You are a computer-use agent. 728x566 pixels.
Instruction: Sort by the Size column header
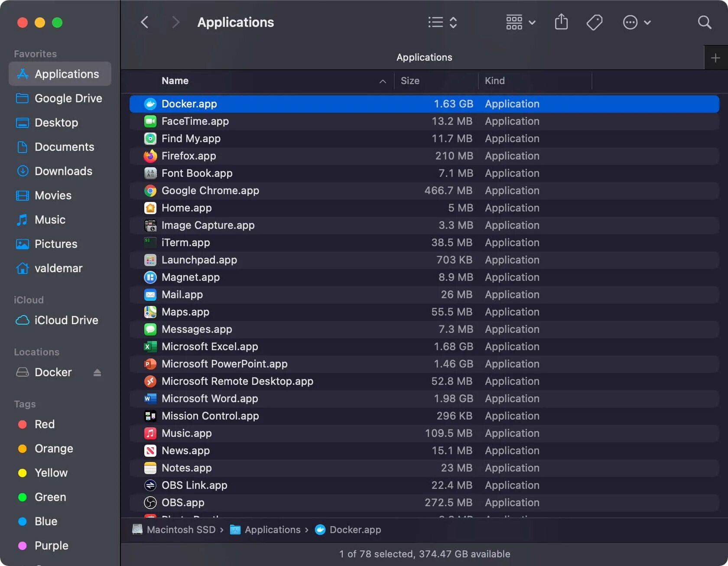click(410, 81)
